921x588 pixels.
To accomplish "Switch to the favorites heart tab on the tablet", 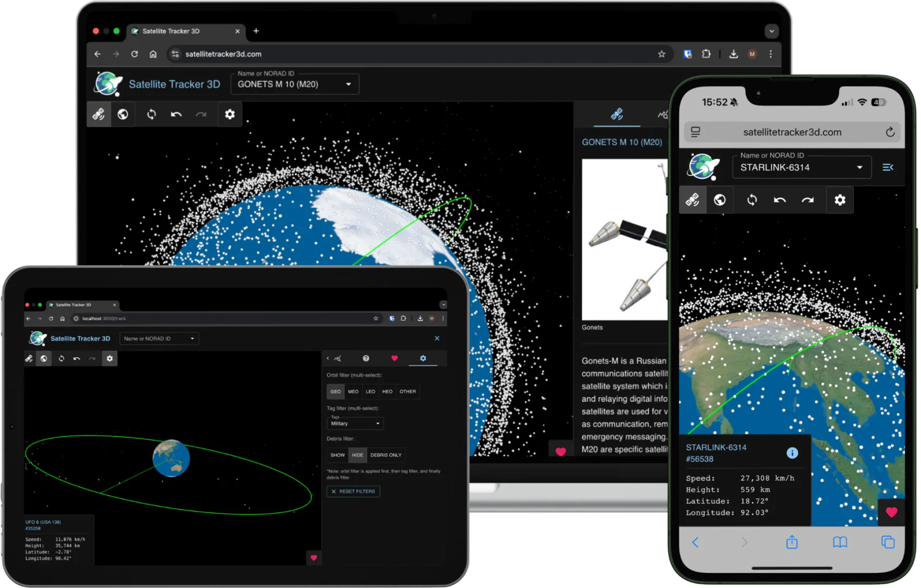I will tap(394, 358).
